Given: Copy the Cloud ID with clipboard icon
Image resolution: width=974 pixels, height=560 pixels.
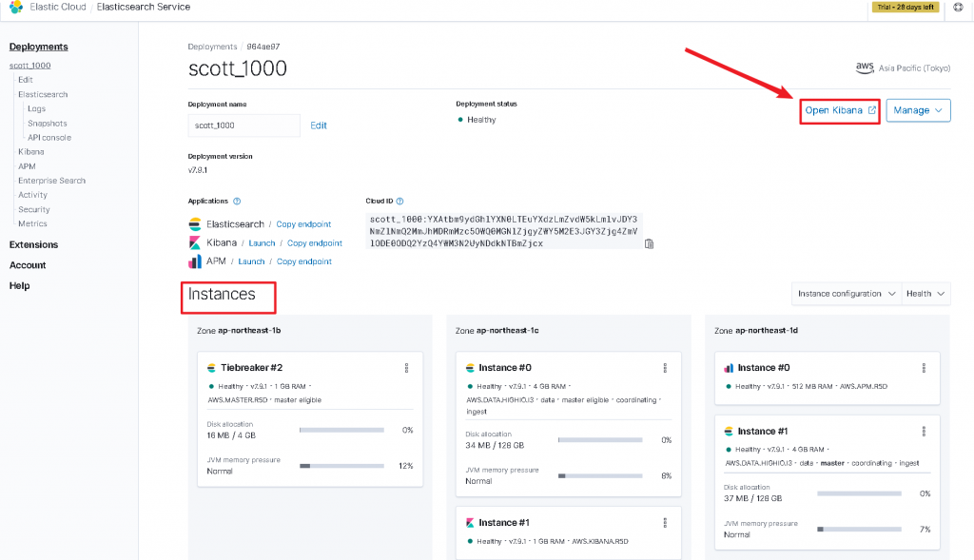Looking at the screenshot, I should point(649,244).
